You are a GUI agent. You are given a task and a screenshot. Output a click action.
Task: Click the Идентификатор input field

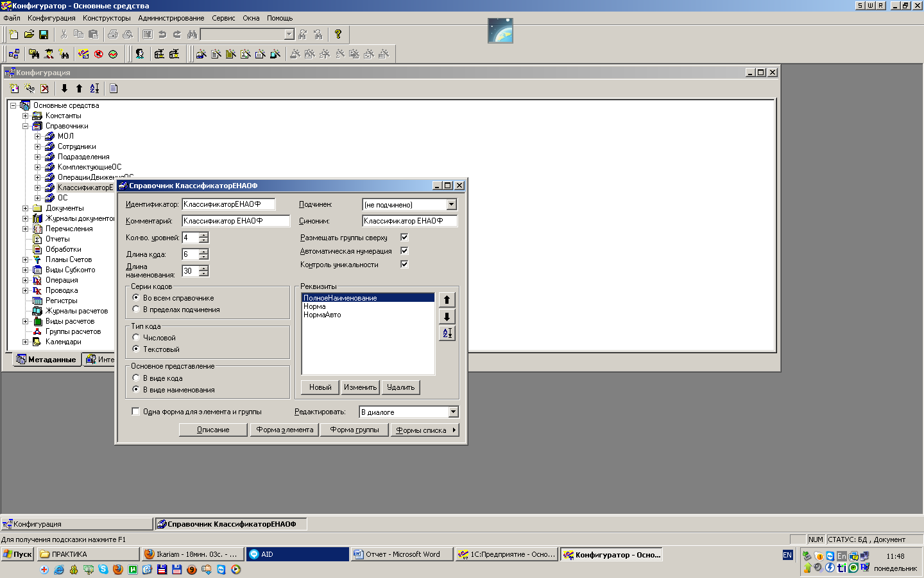click(x=228, y=204)
